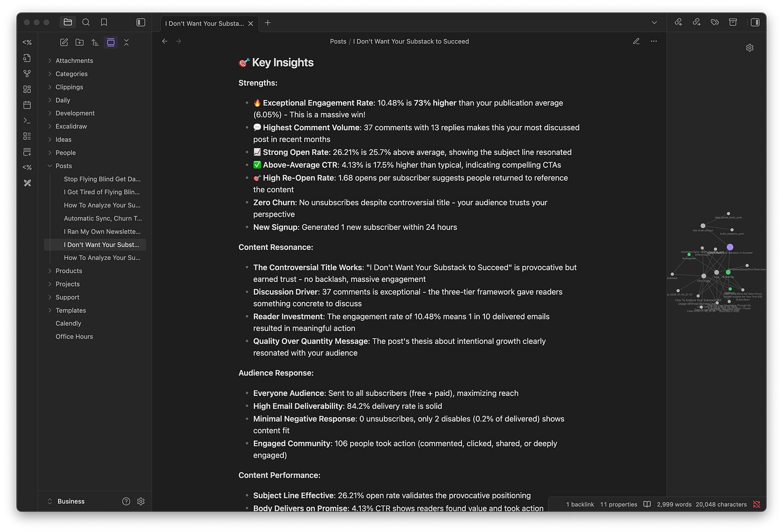Switch to editing mode pencil icon
783x532 pixels.
click(636, 41)
